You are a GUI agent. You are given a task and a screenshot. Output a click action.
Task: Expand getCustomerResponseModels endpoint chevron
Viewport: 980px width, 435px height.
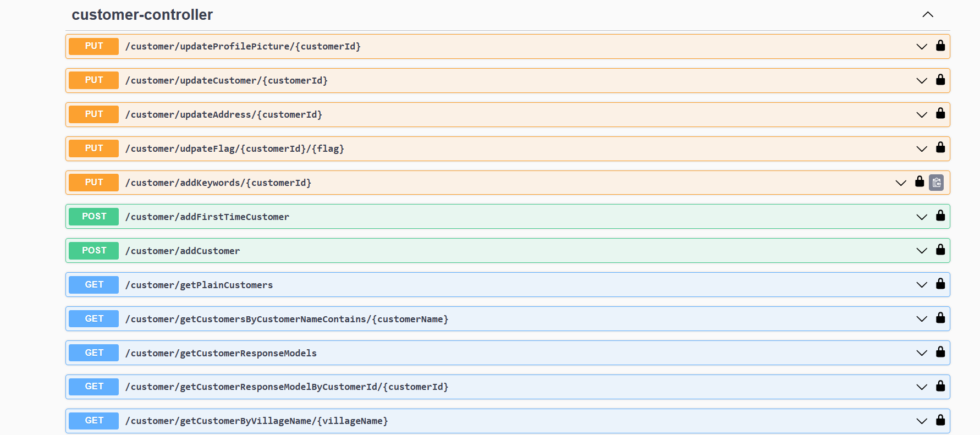coord(922,353)
